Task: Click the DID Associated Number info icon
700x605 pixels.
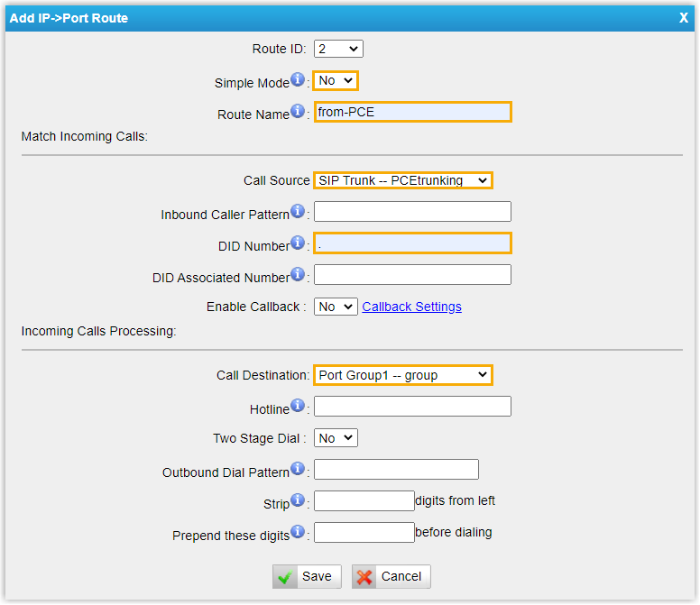Action: 298,275
